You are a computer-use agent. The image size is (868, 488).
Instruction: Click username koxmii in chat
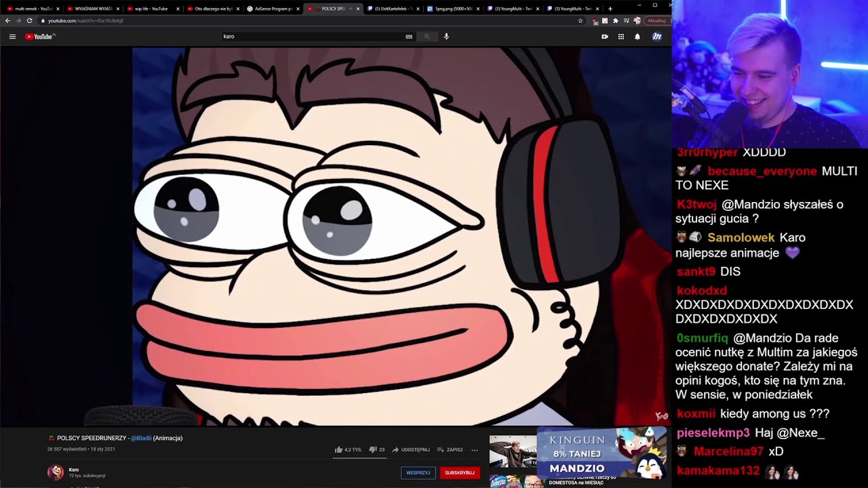pos(696,414)
